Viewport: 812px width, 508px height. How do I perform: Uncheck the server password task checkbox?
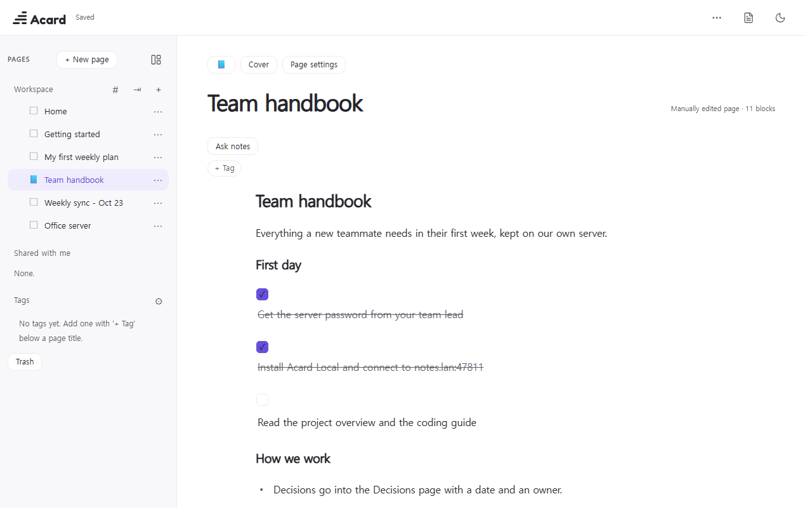[262, 294]
